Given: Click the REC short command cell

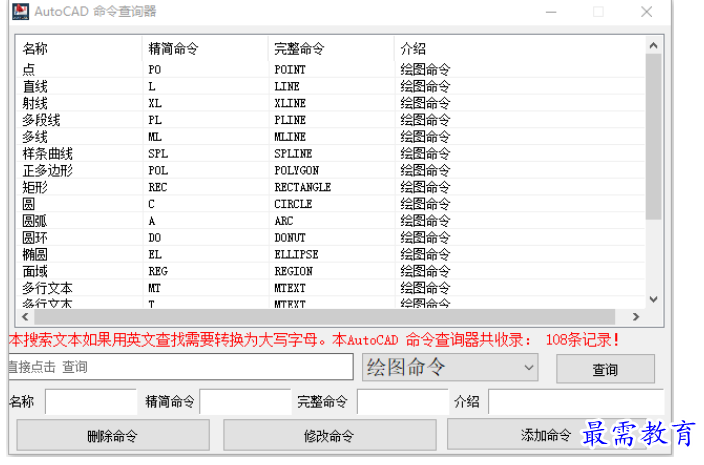Looking at the screenshot, I should pos(158,187).
